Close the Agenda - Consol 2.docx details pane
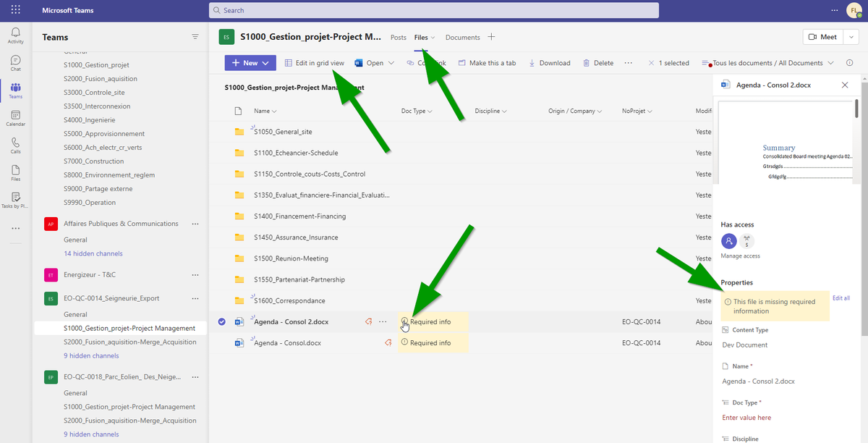Screen dimensions: 868x443 point(845,85)
